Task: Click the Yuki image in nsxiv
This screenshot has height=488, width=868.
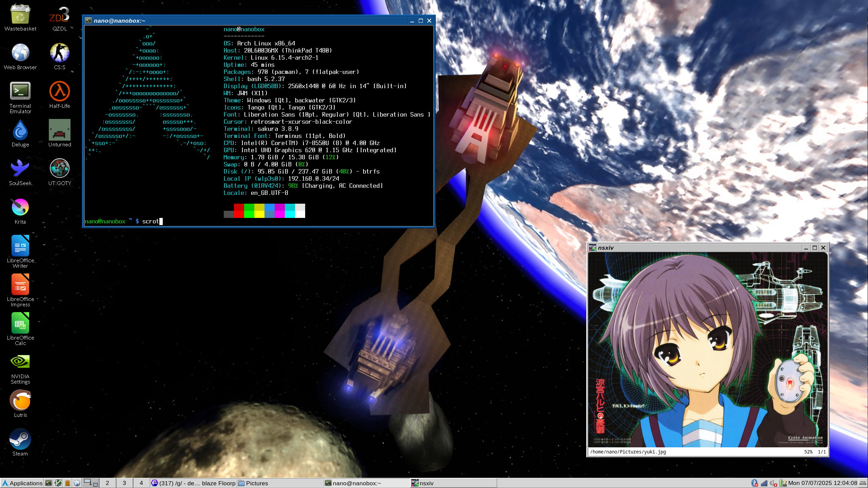Action: (x=708, y=349)
